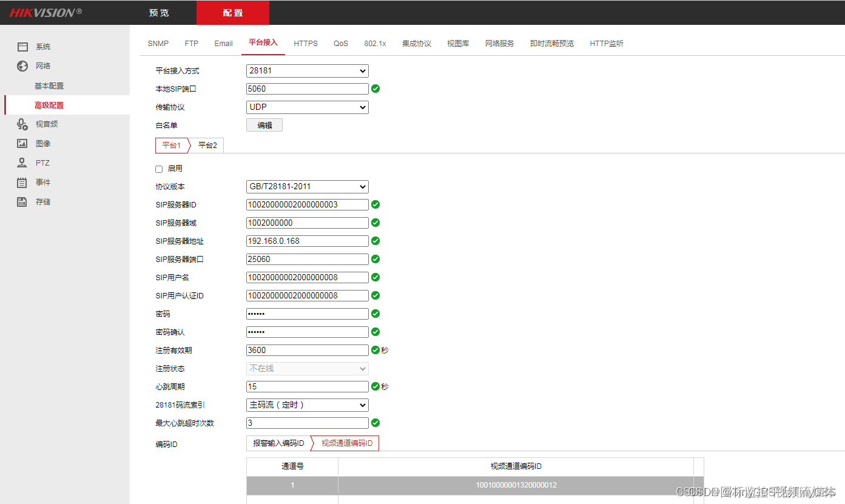Viewport: 845px width, 504px height.
Task: Click the SIP服务器域 input field
Action: tap(308, 223)
